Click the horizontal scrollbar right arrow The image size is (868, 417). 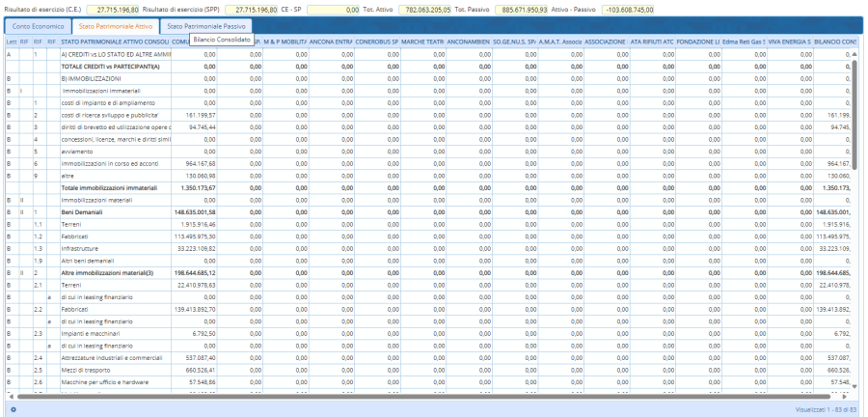pos(843,396)
